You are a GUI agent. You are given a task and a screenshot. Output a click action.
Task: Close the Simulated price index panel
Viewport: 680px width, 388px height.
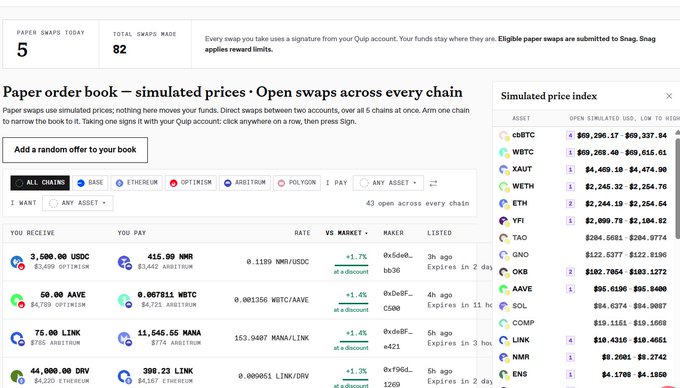coord(669,96)
